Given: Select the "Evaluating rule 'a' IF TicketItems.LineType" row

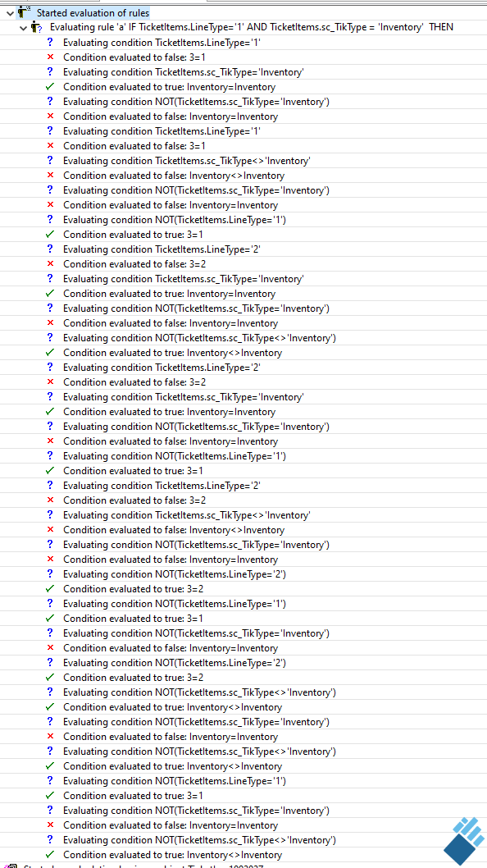Looking at the screenshot, I should pyautogui.click(x=252, y=27).
